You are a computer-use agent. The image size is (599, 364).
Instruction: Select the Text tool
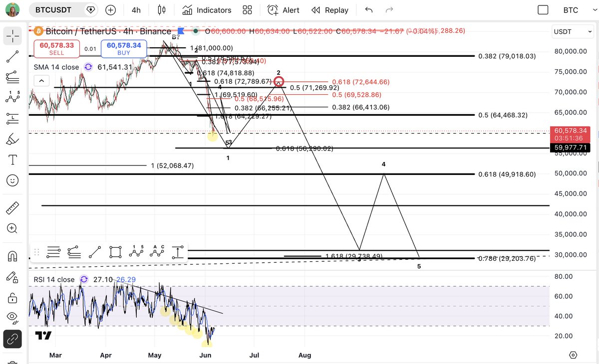12,160
